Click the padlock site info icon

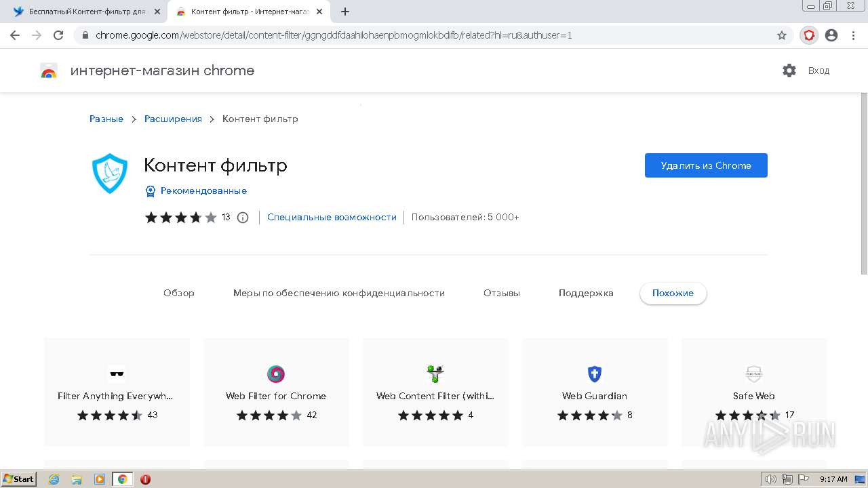point(85,35)
